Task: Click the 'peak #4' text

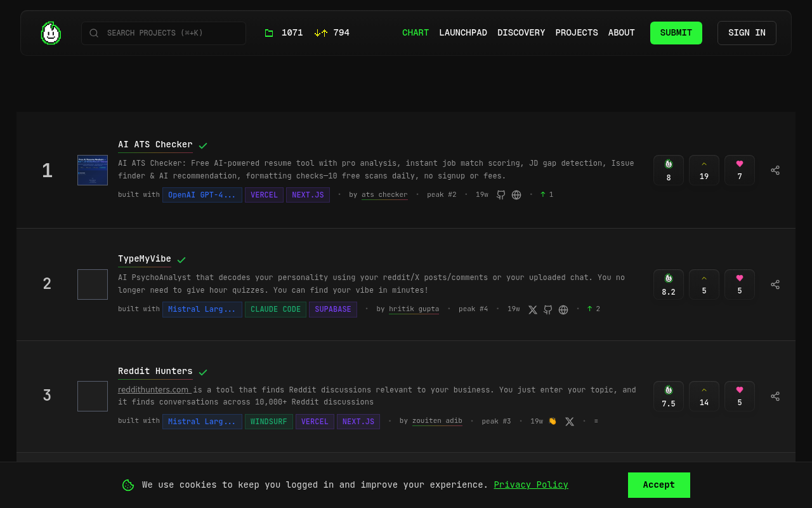Action: [x=473, y=309]
